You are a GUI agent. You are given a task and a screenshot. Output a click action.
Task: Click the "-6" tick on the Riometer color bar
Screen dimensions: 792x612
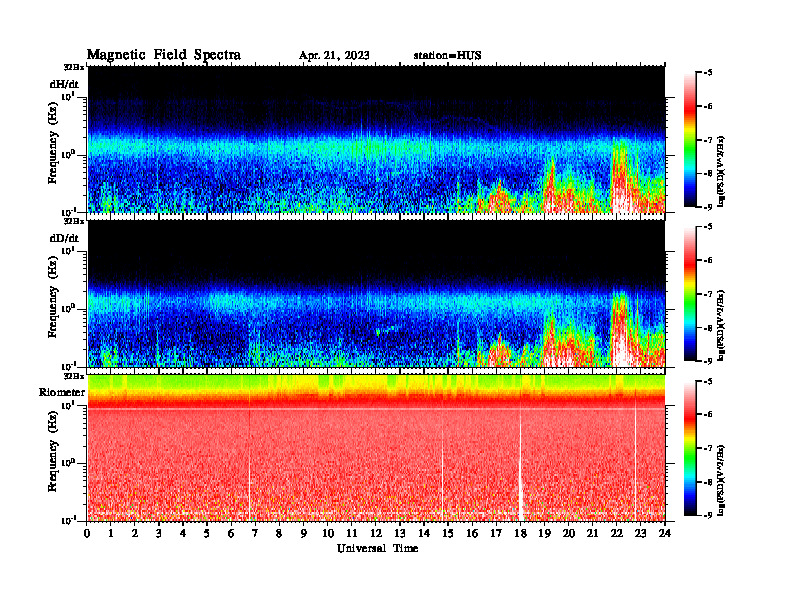click(708, 414)
